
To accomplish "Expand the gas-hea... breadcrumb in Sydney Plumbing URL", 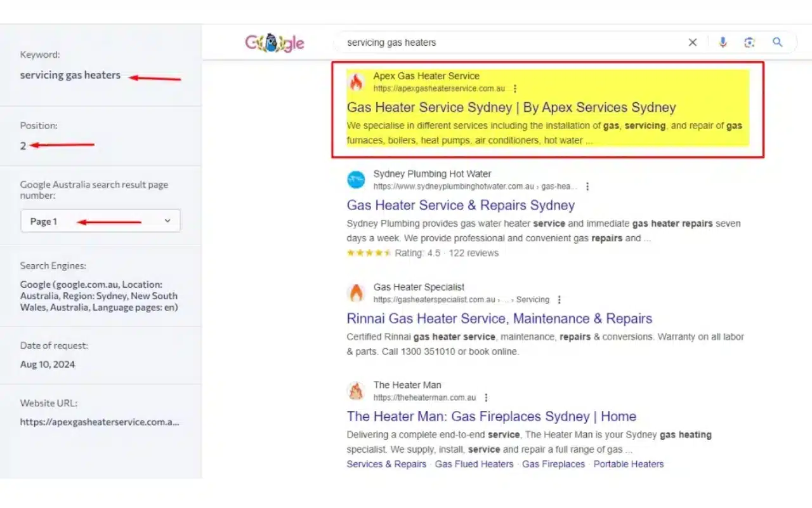I will coord(557,187).
